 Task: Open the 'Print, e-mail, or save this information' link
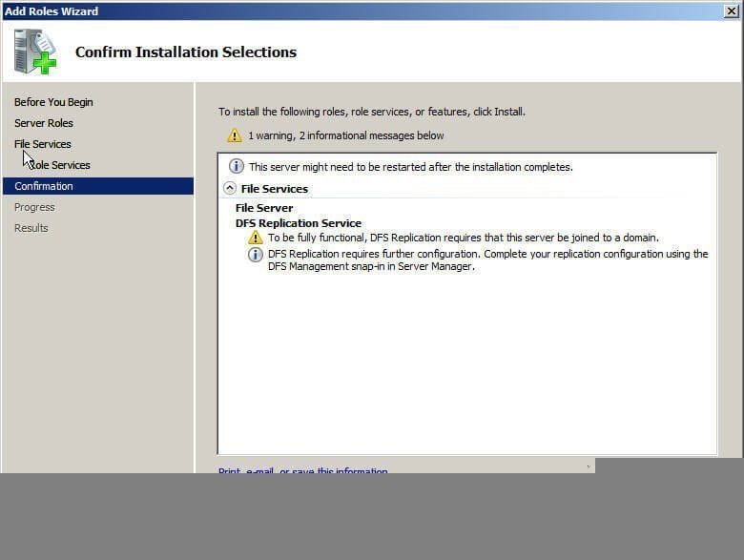[302, 469]
